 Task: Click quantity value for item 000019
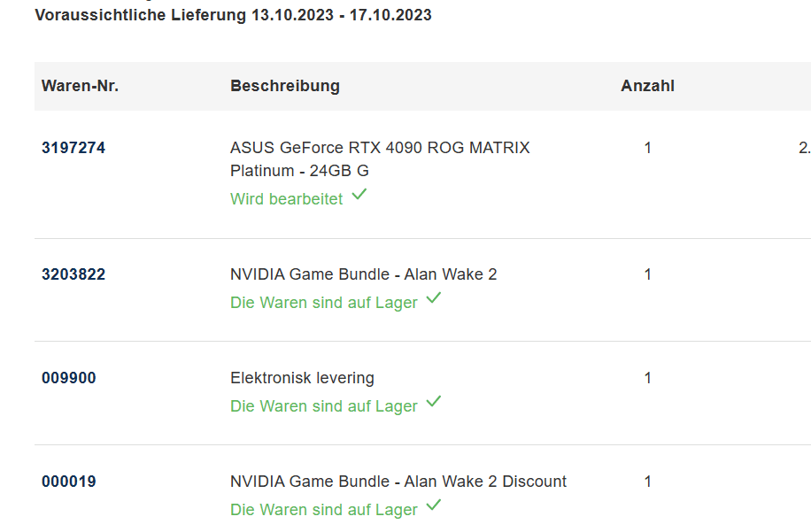tap(647, 482)
